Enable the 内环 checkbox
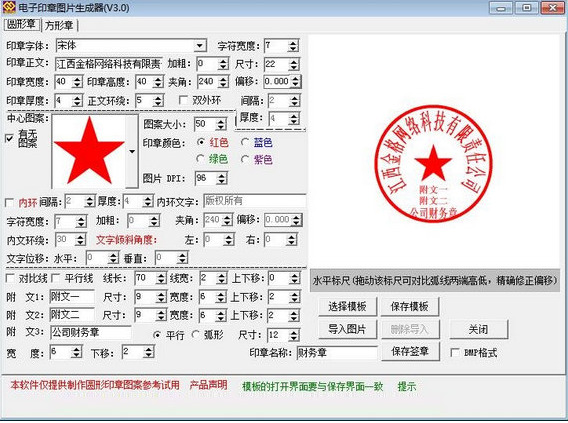This screenshot has width=568, height=423. coord(10,202)
